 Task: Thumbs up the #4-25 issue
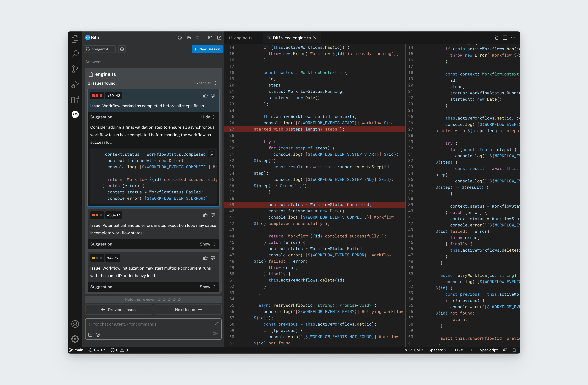pyautogui.click(x=205, y=258)
